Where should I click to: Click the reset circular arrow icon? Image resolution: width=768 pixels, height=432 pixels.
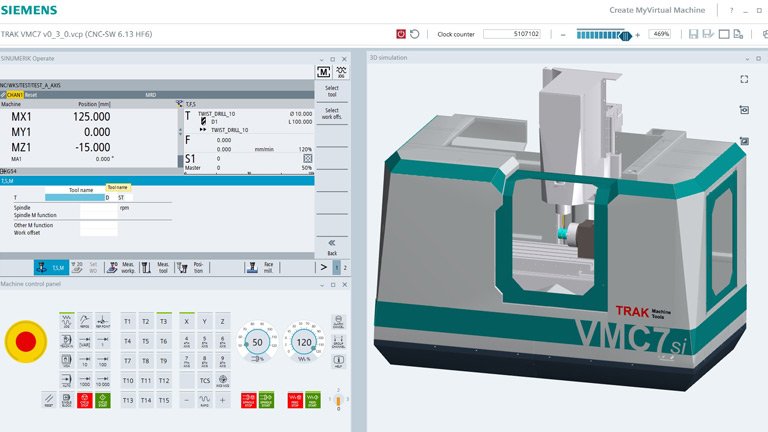click(415, 34)
